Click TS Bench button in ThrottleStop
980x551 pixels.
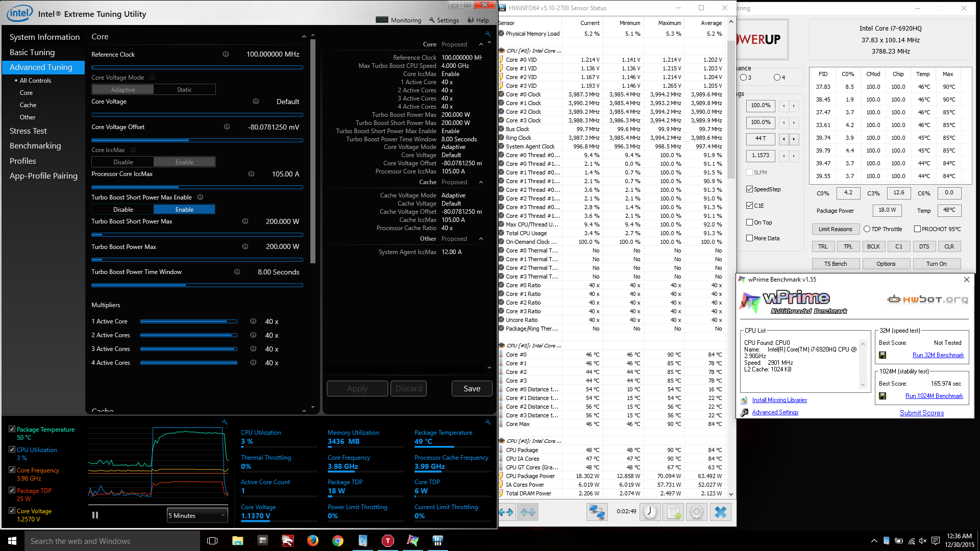(x=836, y=264)
